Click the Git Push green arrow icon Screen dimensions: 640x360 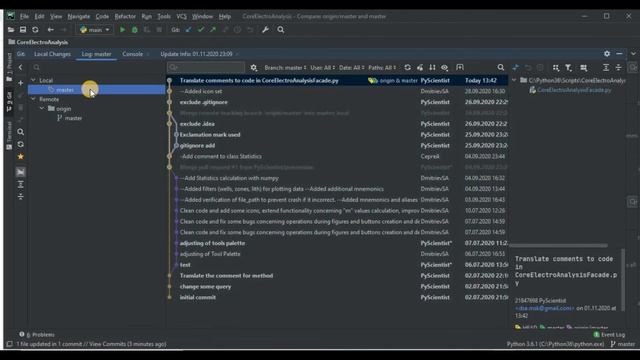[213, 30]
